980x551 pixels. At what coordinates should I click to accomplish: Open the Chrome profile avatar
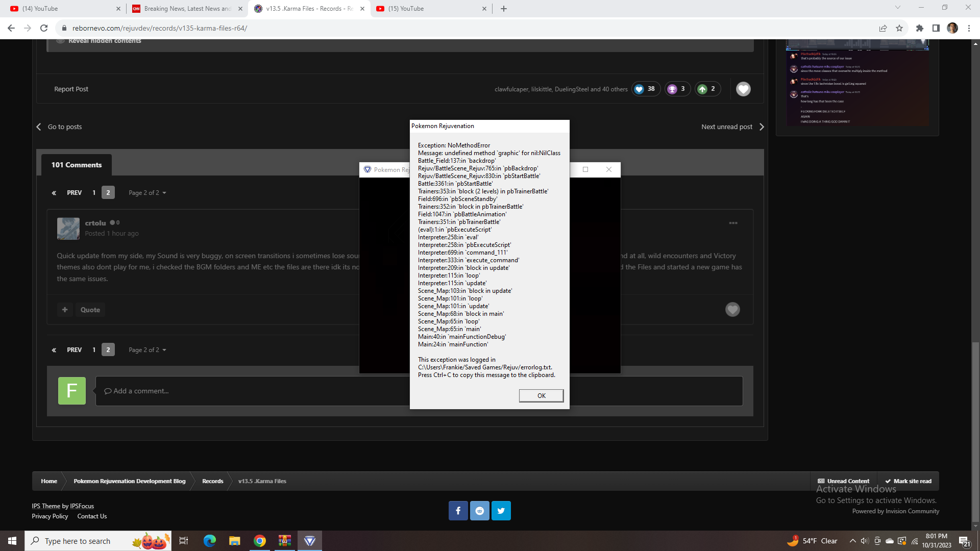[x=952, y=28]
